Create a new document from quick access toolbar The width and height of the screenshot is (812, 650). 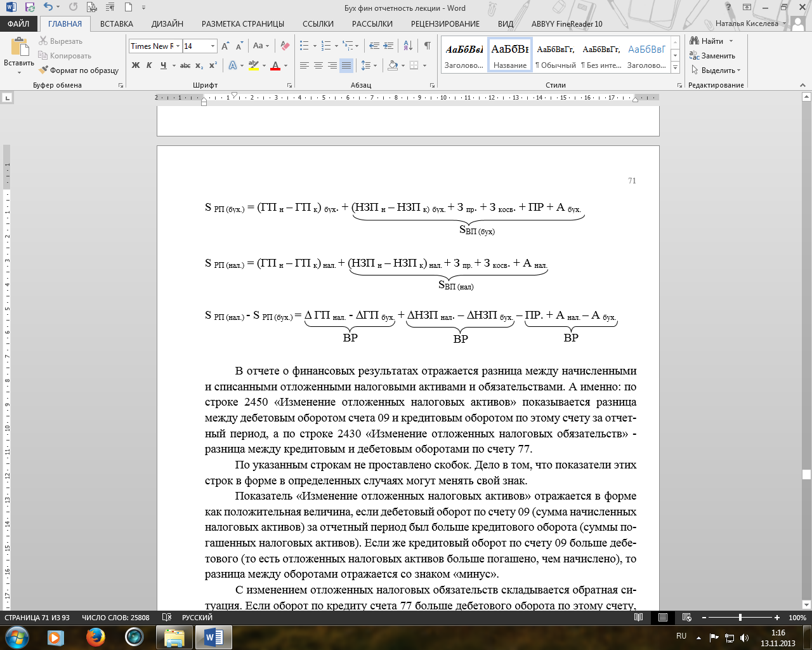(129, 8)
